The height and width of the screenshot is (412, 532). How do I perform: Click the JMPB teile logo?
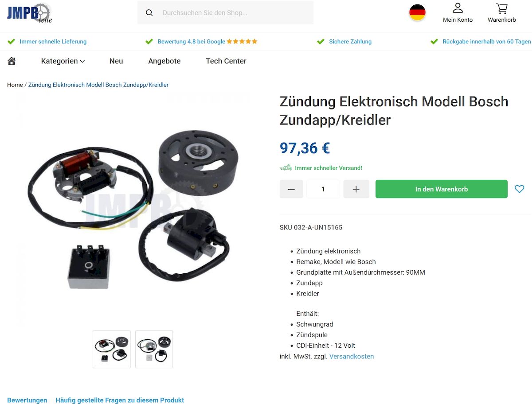pyautogui.click(x=29, y=13)
